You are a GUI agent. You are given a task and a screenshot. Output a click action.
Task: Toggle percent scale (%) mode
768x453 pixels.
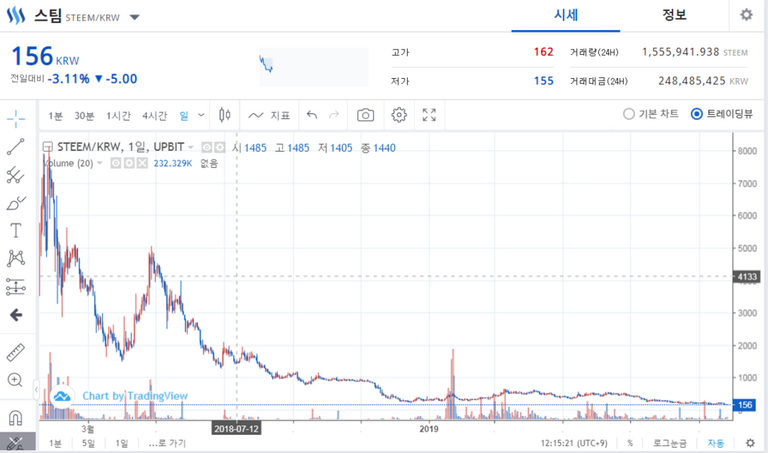click(630, 443)
